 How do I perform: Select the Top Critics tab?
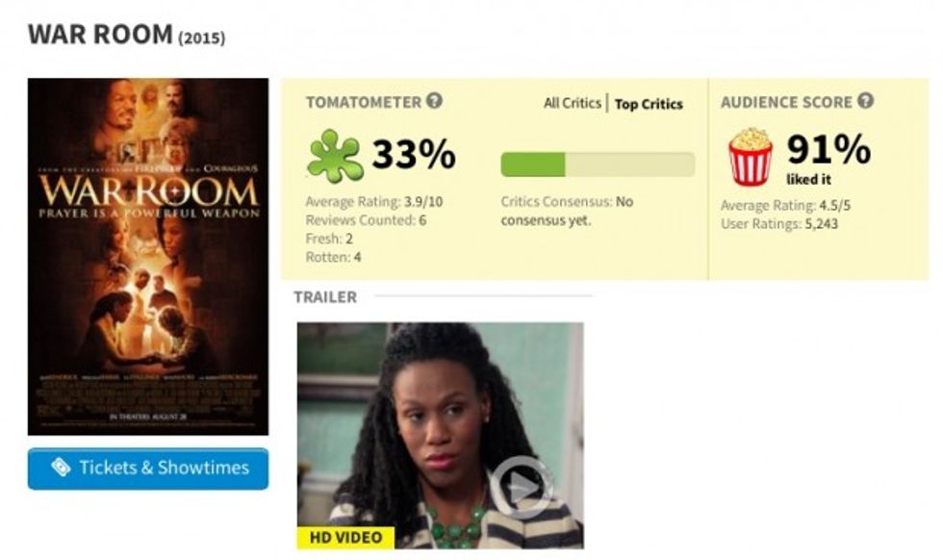[649, 104]
